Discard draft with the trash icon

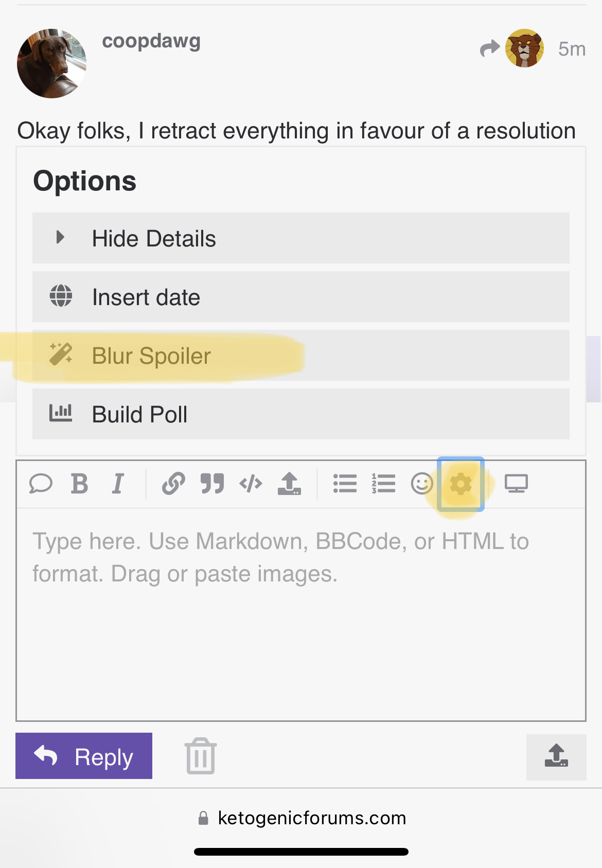coord(201,756)
